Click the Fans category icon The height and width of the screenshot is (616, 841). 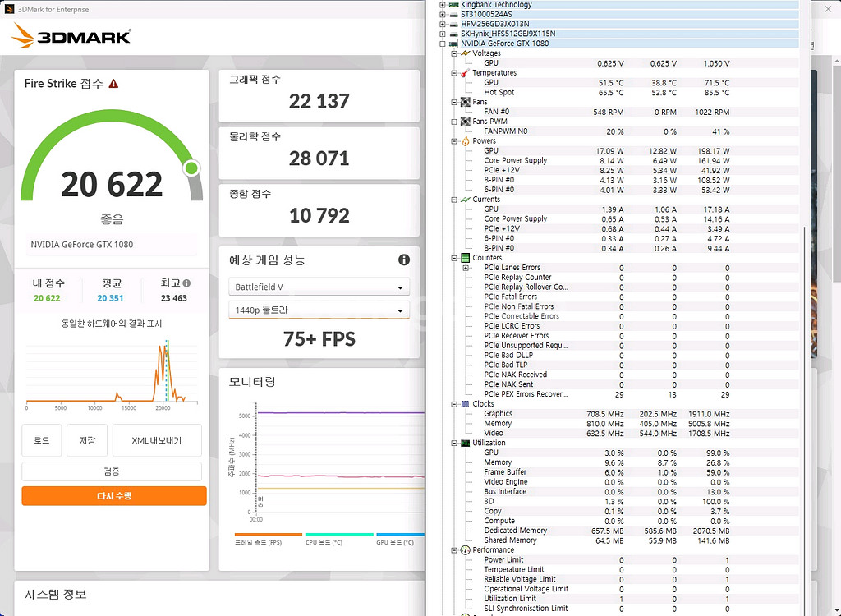(466, 102)
